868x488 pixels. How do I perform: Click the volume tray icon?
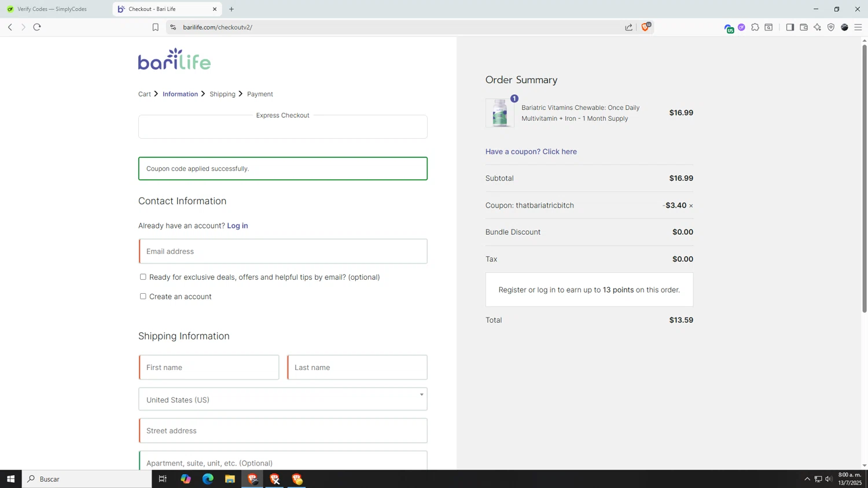point(829,479)
